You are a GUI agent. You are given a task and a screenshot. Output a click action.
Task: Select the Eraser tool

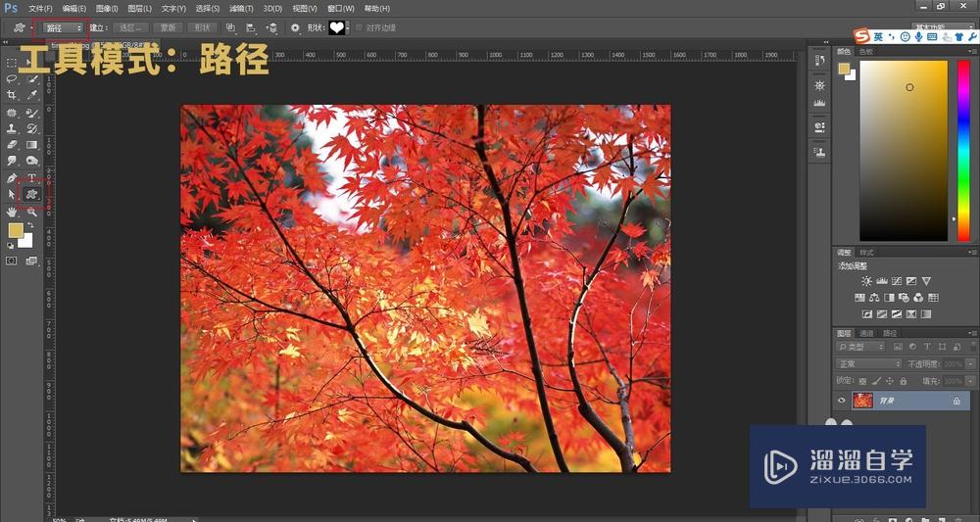11,145
